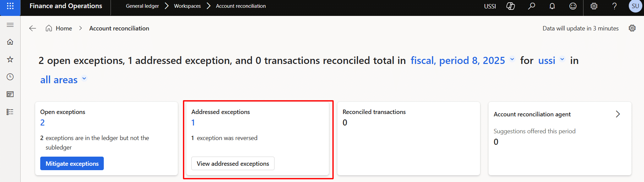
Task: Open Workspaces icon in the sidebar
Action: [10, 94]
